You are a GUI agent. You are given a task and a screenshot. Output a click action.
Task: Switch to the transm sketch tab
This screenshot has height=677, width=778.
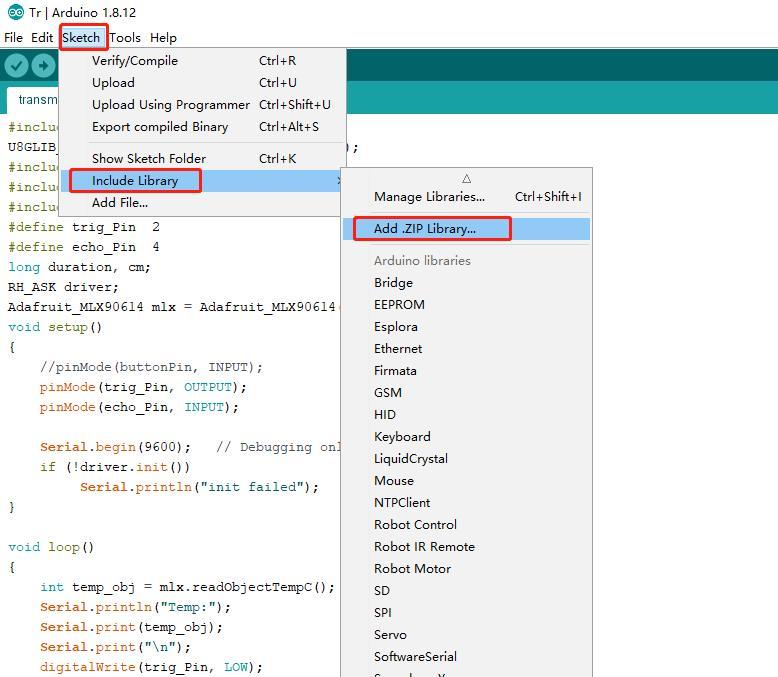[33, 100]
